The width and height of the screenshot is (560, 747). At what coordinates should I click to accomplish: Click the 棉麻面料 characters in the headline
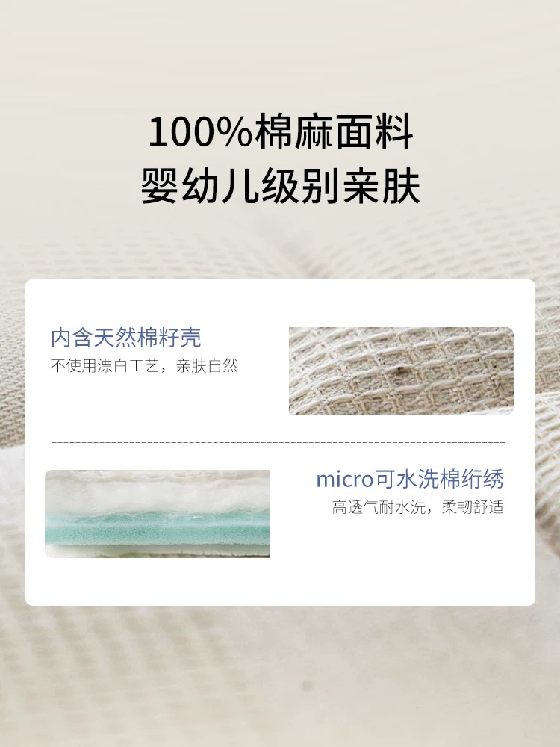pos(334,133)
